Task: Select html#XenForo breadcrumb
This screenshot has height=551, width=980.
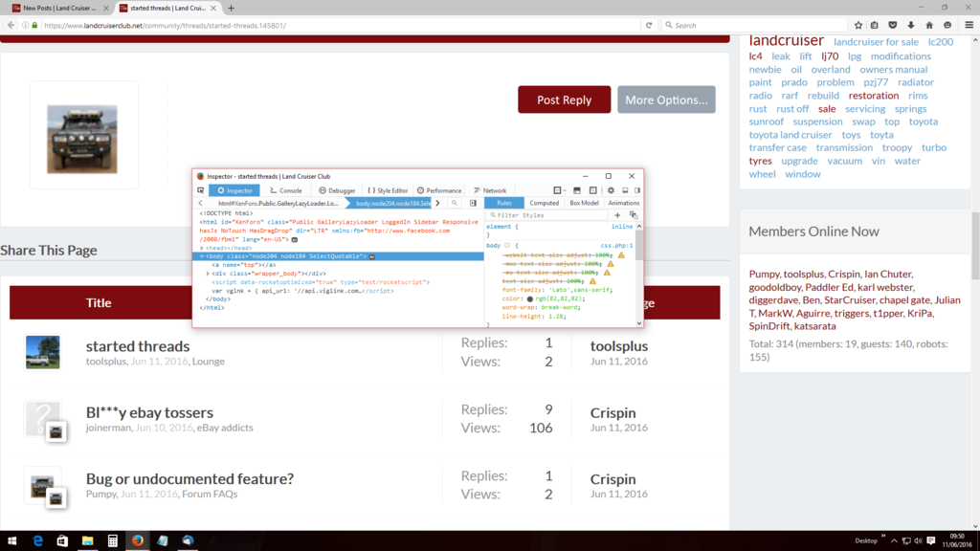Action: point(278,203)
